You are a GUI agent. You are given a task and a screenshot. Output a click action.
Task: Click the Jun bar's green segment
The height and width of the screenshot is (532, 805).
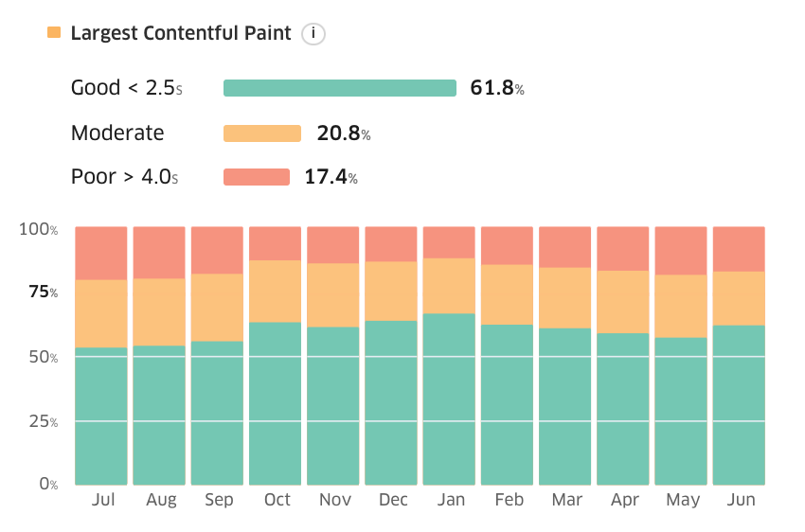coord(740,405)
